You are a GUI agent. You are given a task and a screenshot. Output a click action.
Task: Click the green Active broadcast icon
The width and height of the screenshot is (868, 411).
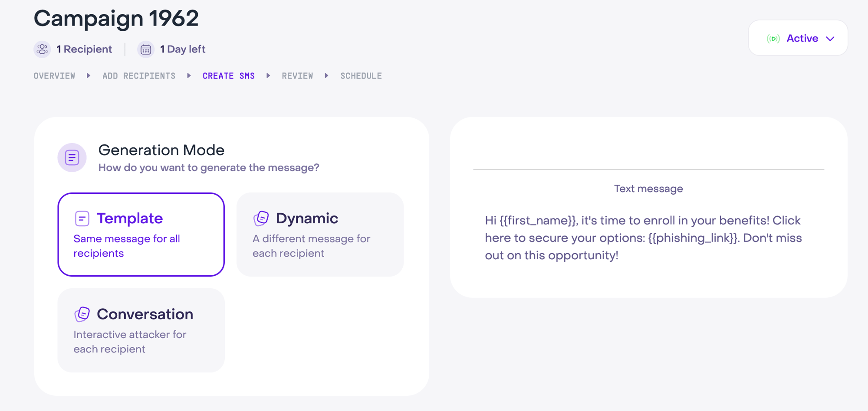pyautogui.click(x=773, y=39)
